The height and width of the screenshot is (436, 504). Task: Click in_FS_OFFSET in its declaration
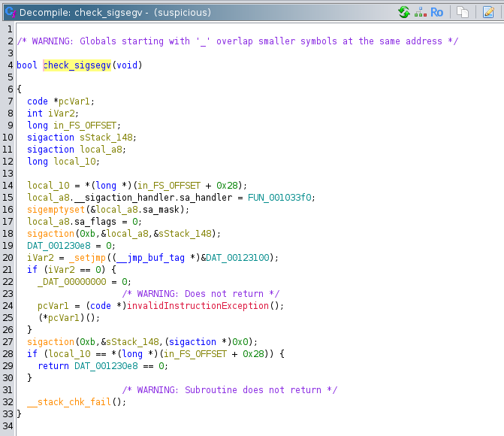pyautogui.click(x=85, y=126)
